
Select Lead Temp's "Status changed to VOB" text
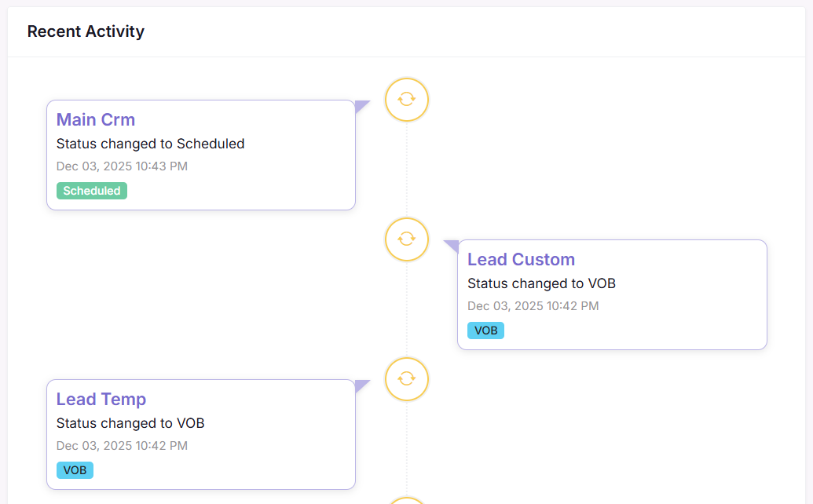[130, 423]
